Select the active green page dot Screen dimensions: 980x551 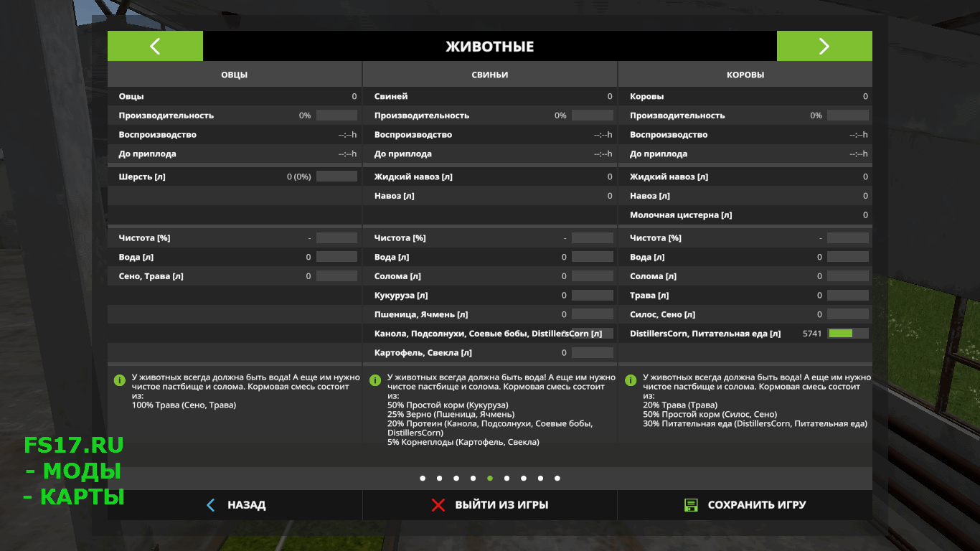490,478
